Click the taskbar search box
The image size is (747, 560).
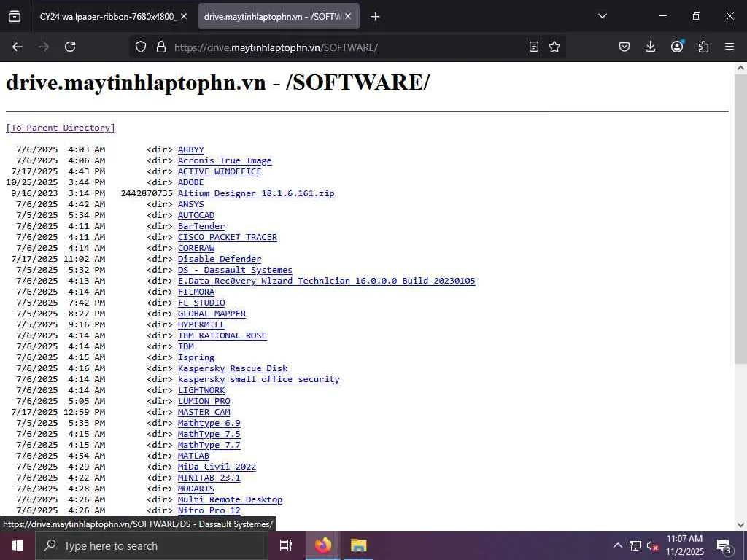(x=152, y=545)
